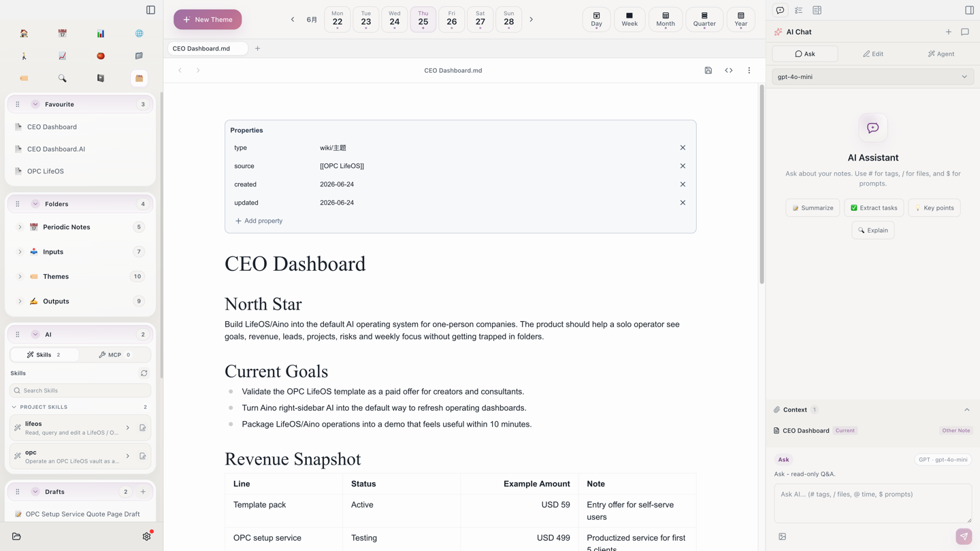
Task: Collapse the Favourite section
Action: (x=35, y=105)
